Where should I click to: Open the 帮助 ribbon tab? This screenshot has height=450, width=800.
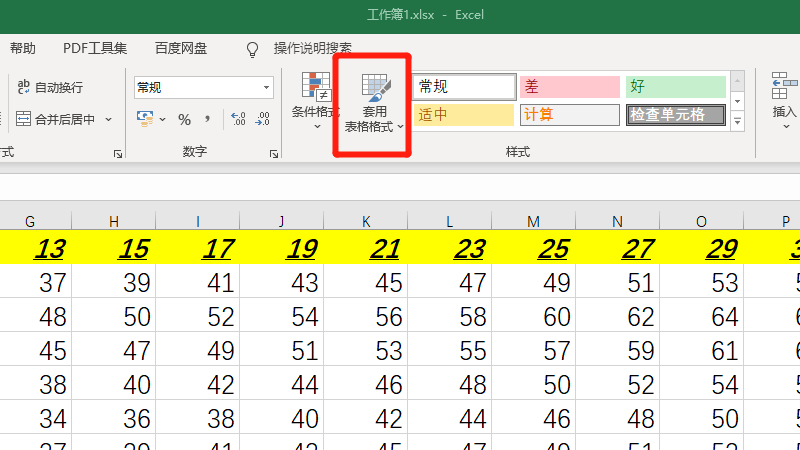pyautogui.click(x=22, y=48)
